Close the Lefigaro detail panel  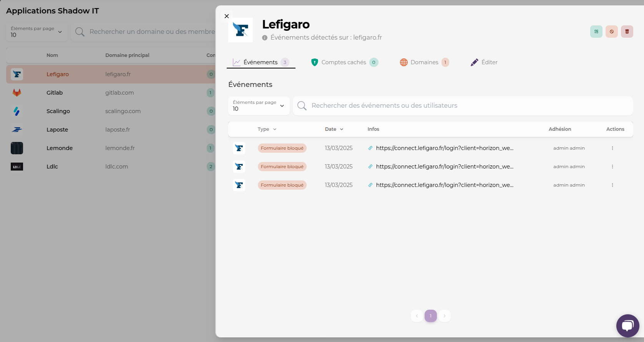[227, 16]
